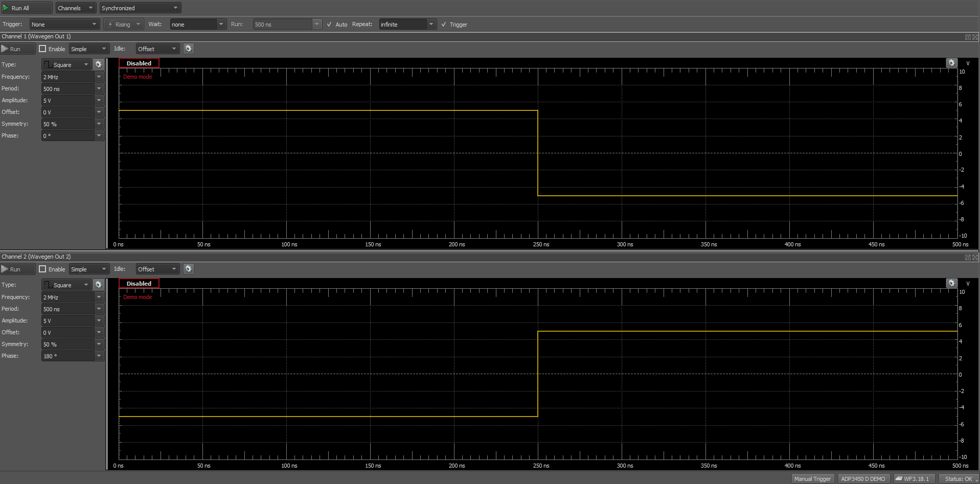
Task: Click ADP3450 D DEMO device button
Action: pos(863,479)
